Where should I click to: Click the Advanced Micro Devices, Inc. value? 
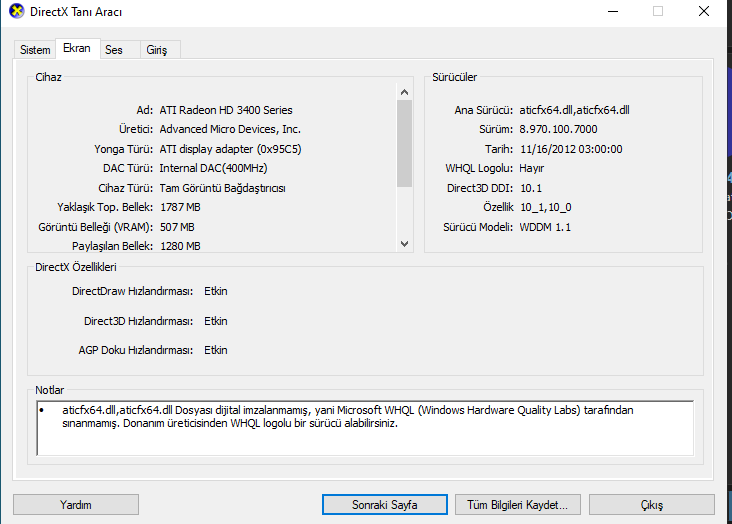click(x=230, y=129)
